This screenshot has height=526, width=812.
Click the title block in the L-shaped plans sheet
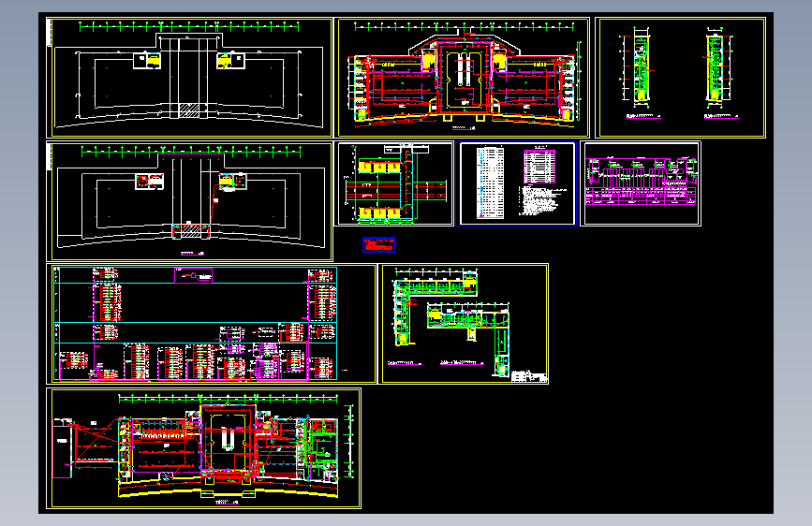pyautogui.click(x=529, y=377)
